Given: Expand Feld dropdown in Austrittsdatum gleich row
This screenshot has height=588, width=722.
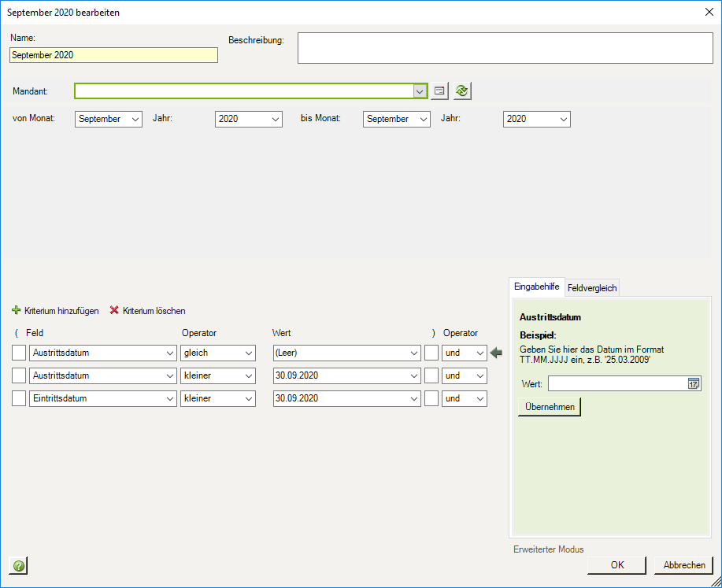Looking at the screenshot, I should tap(170, 353).
